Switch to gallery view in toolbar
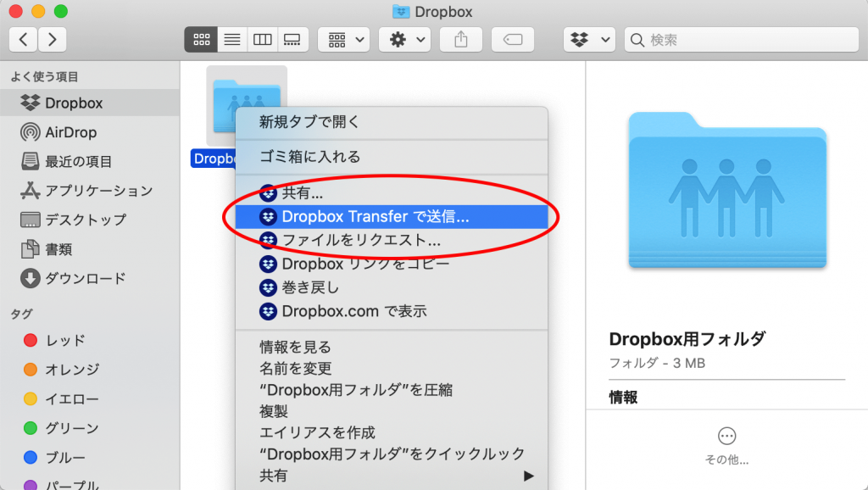The image size is (868, 490). tap(292, 39)
